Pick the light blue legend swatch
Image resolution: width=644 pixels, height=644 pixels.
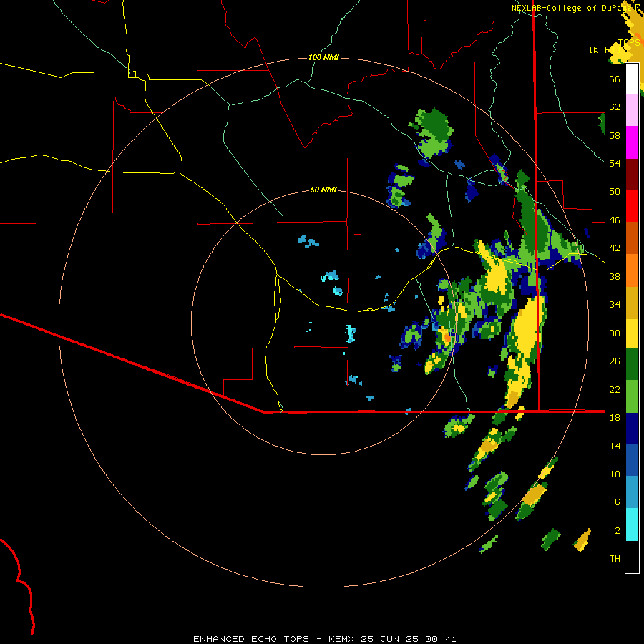tap(632, 492)
